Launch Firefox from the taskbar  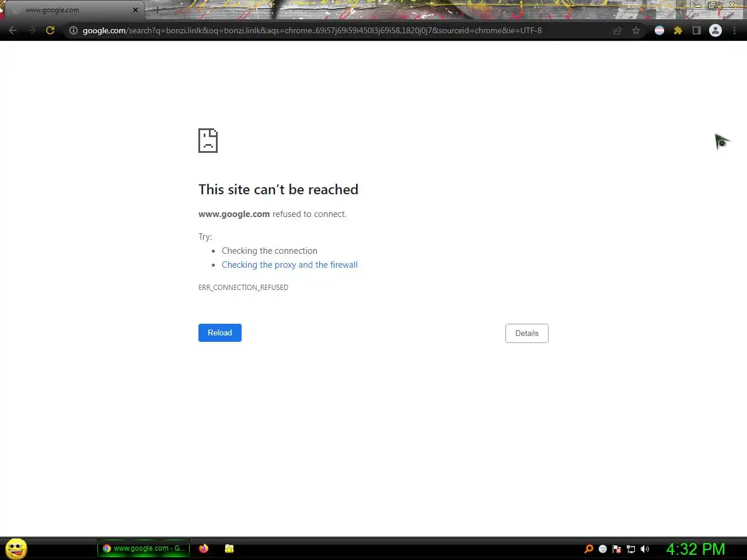tap(204, 548)
